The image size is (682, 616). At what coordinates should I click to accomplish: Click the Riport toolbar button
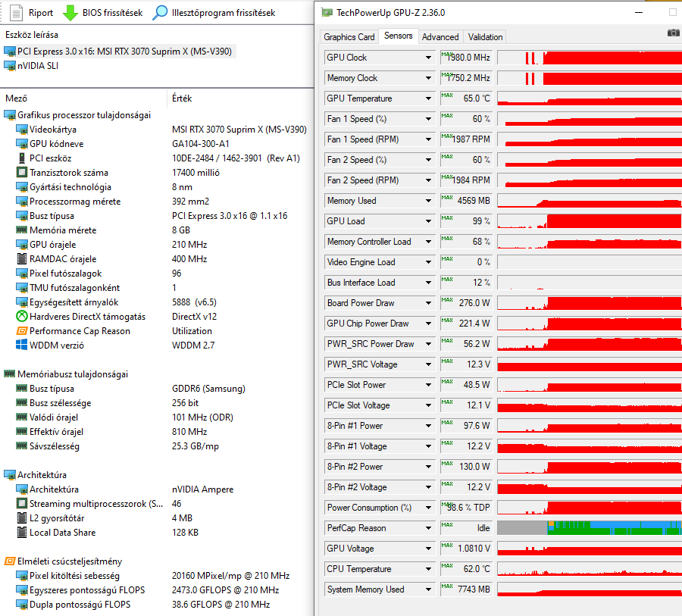[x=32, y=13]
